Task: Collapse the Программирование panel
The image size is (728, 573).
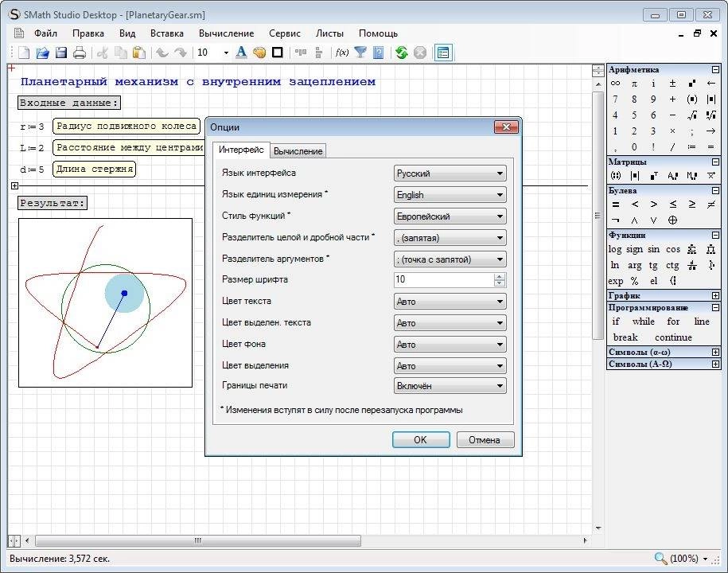Action: 715,307
